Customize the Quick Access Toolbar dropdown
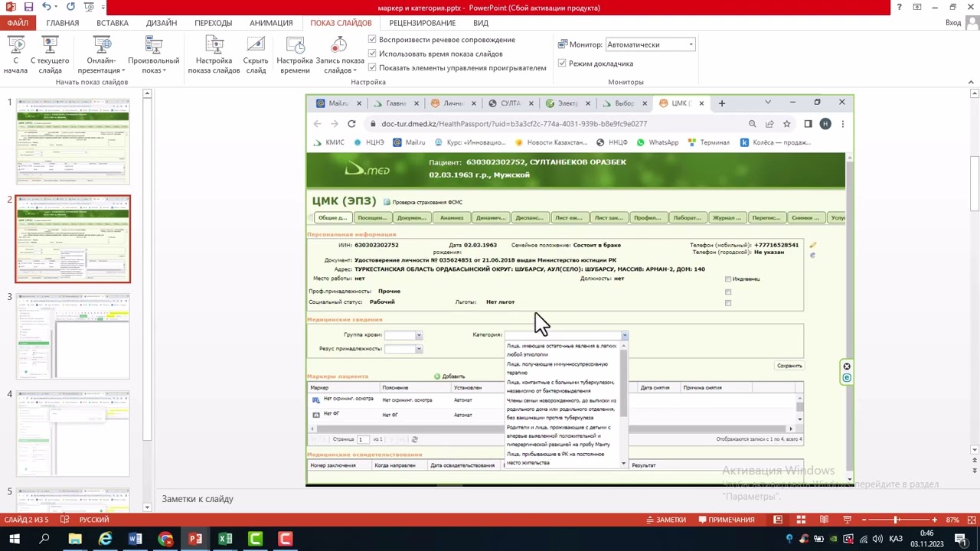 tap(103, 8)
